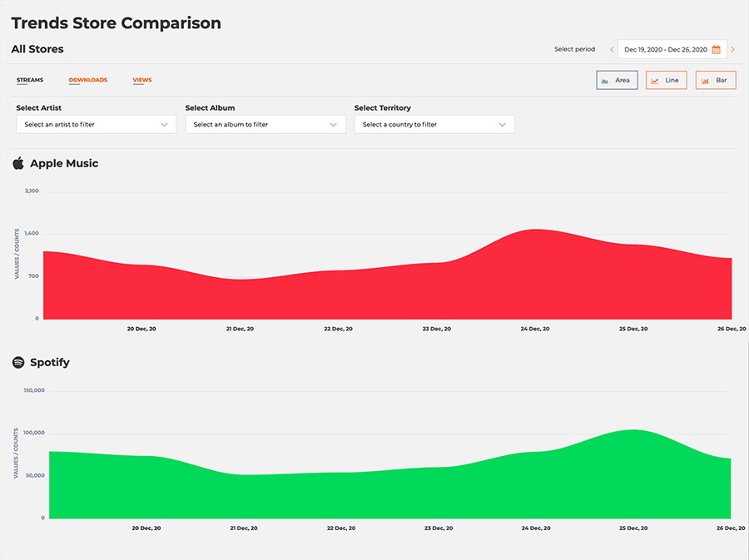Select the Streams tab

[x=30, y=81]
